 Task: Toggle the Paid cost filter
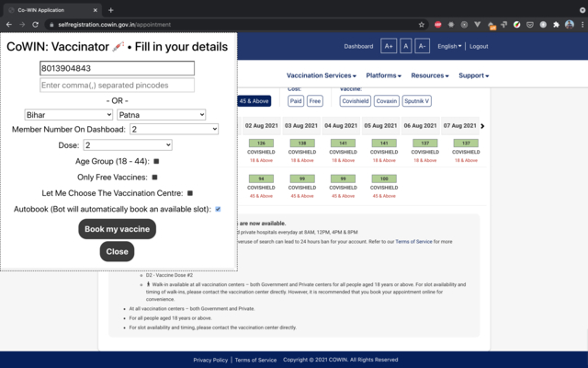[x=296, y=101]
